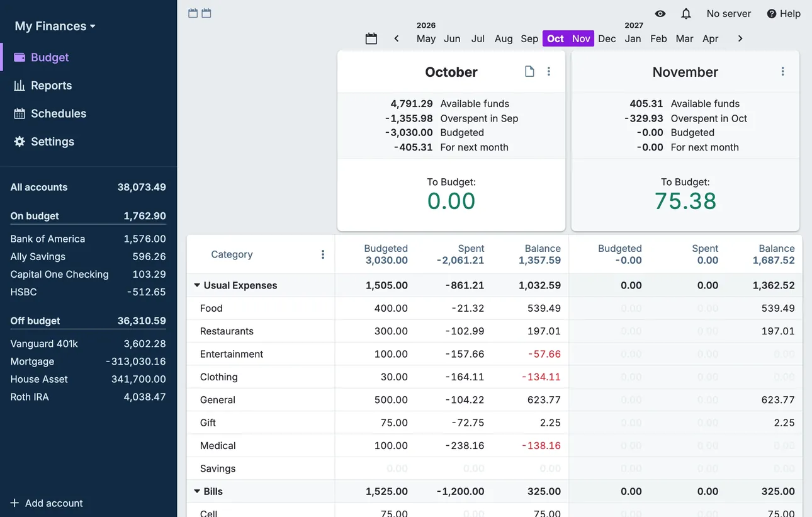Open Schedules via the calendar icon
Image resolution: width=812 pixels, height=517 pixels.
click(20, 113)
